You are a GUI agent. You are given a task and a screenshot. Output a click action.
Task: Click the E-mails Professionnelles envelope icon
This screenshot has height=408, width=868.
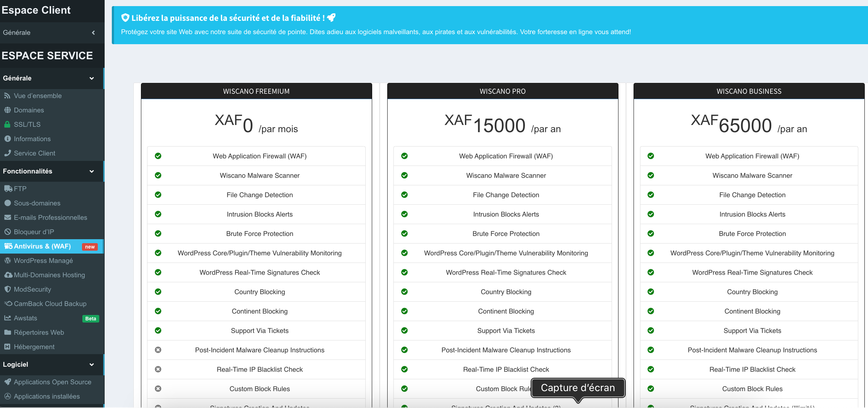[8, 218]
